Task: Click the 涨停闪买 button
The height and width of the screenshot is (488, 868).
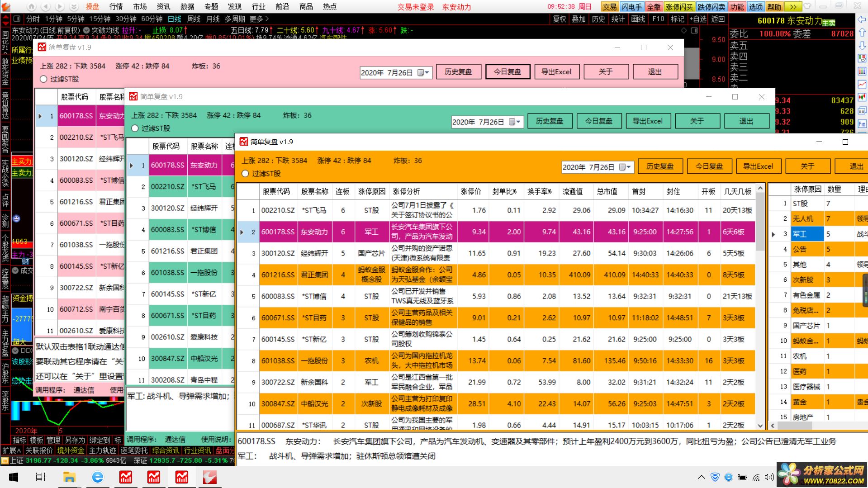Action: pyautogui.click(x=679, y=7)
